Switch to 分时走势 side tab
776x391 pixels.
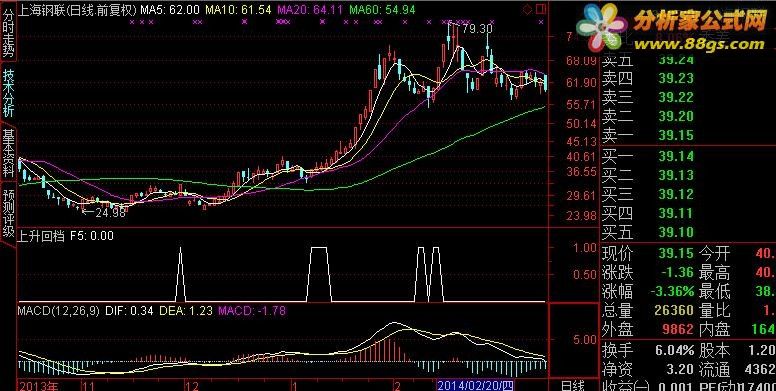point(8,33)
